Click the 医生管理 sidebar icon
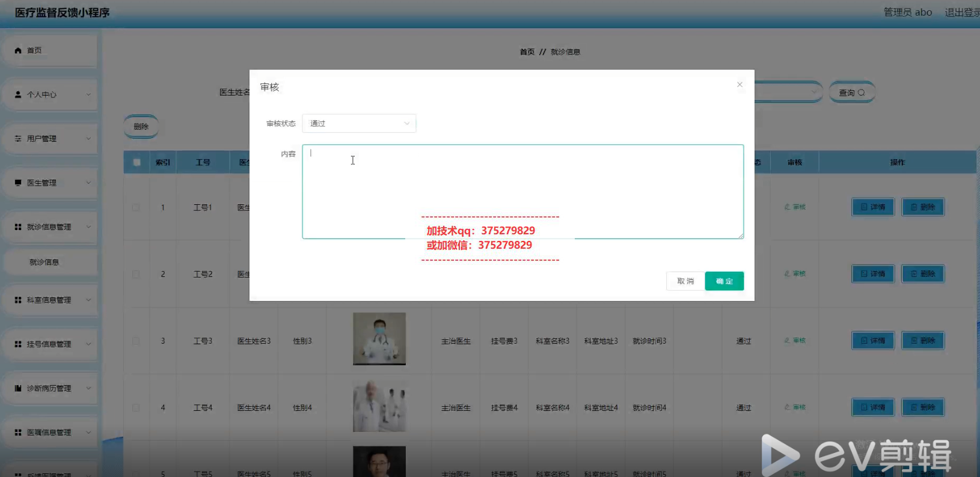Image resolution: width=980 pixels, height=477 pixels. [x=18, y=183]
